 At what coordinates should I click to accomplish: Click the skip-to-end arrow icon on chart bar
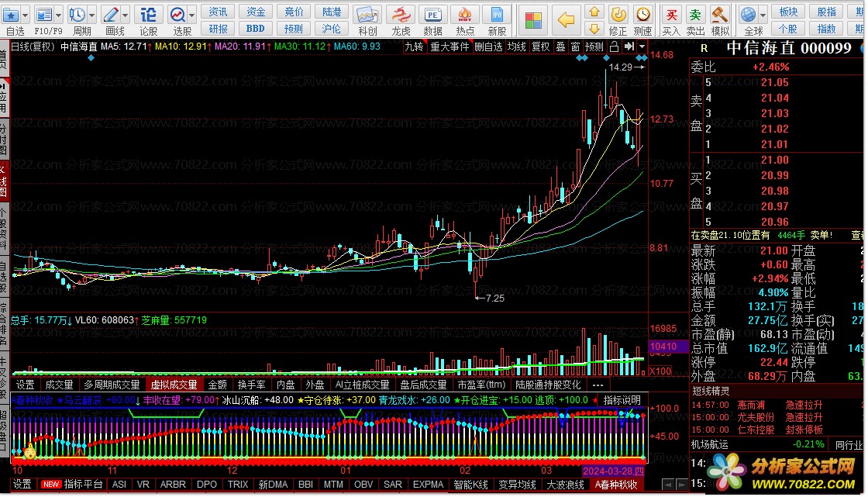(x=629, y=47)
